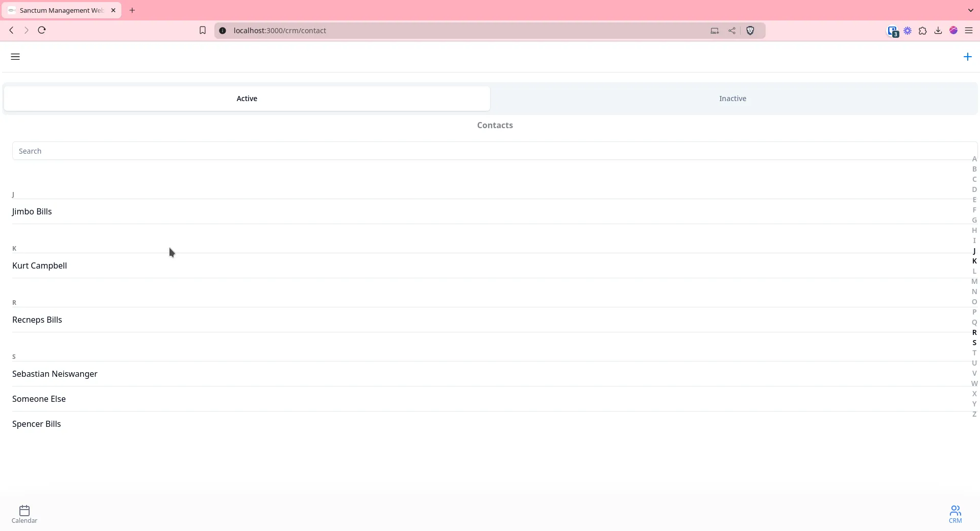
Task: Click the J section header
Action: [13, 195]
